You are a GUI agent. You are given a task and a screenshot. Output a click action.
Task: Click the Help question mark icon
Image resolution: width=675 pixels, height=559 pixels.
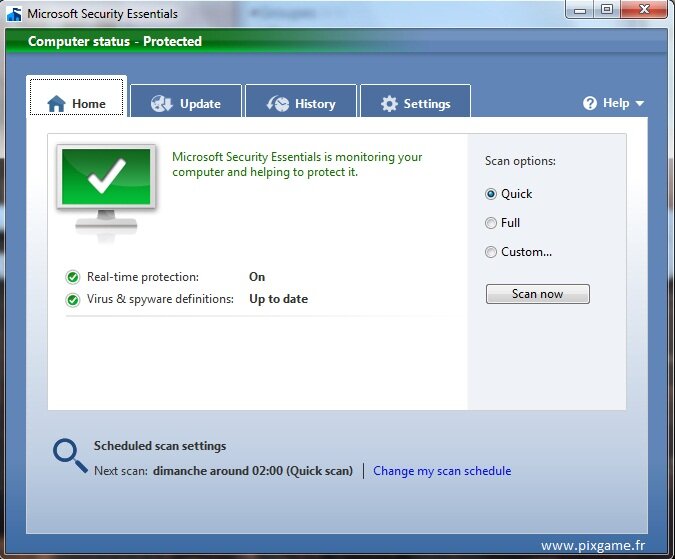[x=590, y=103]
